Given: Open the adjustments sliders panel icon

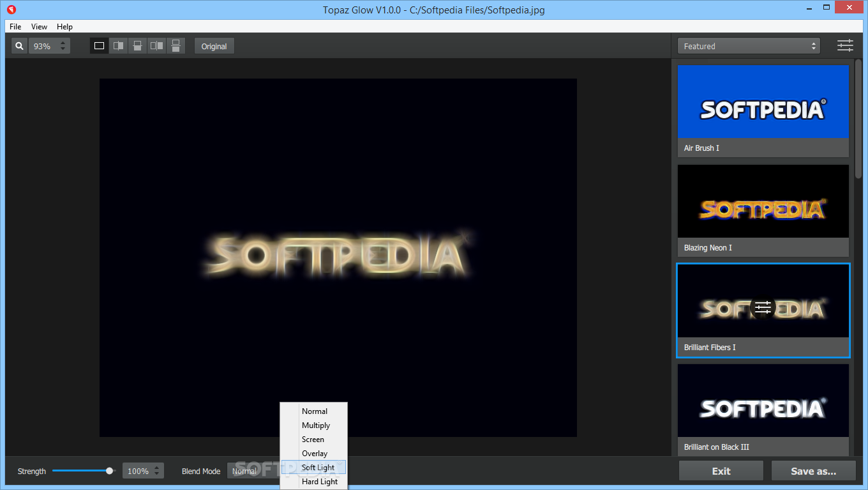Looking at the screenshot, I should point(845,46).
